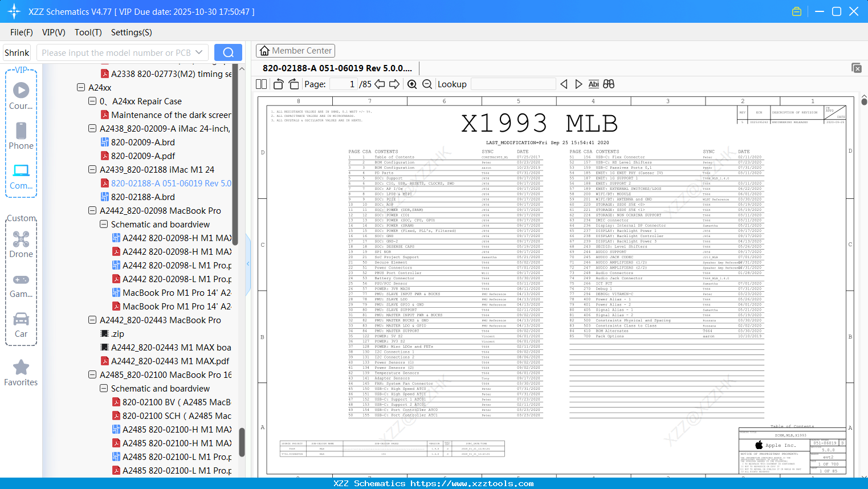Open the model number dropdown arrow
The width and height of the screenshot is (868, 489).
[199, 52]
